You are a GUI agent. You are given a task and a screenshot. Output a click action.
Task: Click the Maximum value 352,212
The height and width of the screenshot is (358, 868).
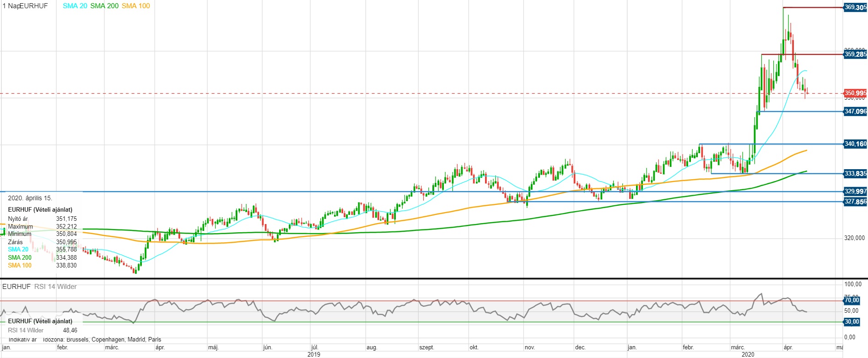coord(66,227)
